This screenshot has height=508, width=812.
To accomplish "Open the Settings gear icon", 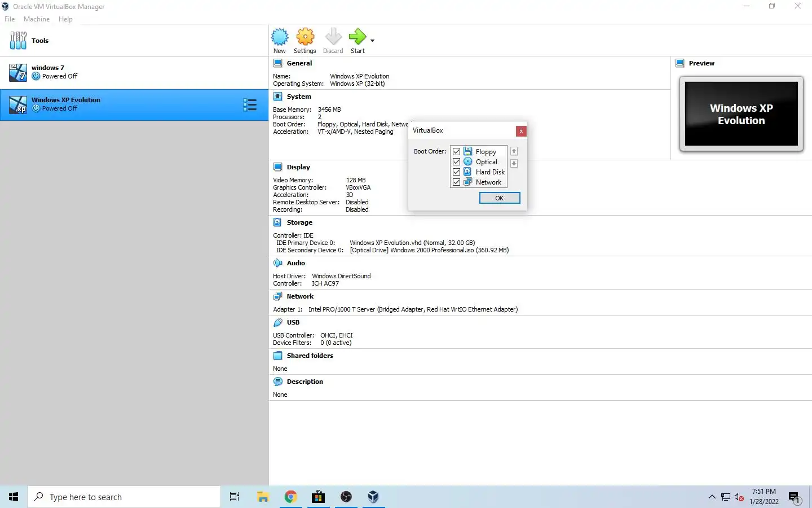I will click(x=305, y=37).
